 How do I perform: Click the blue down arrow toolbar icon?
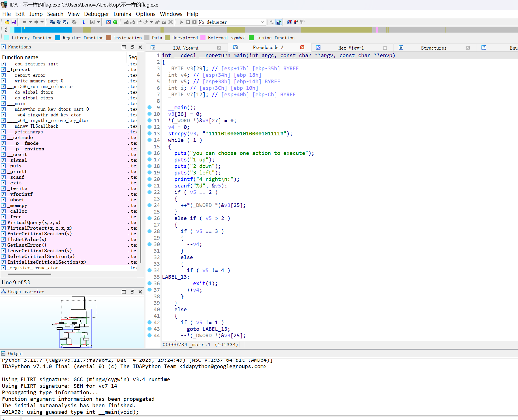84,22
